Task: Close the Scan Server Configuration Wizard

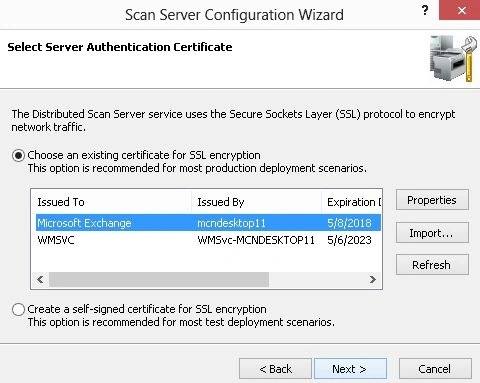Action: point(460,10)
